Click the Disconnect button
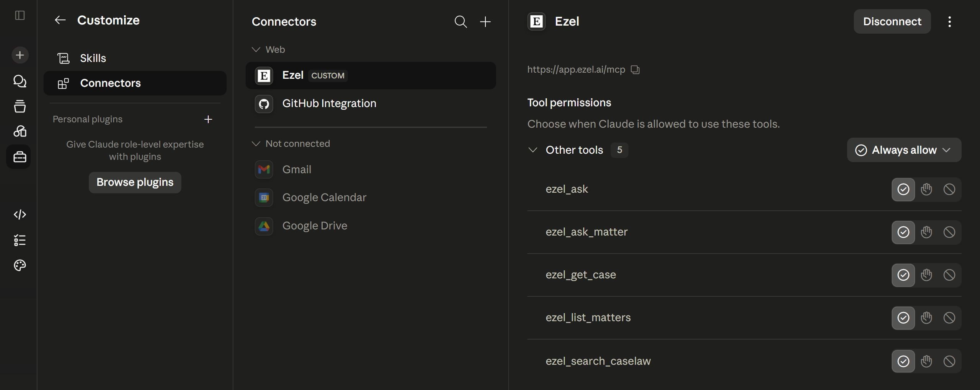Image resolution: width=980 pixels, height=390 pixels. [x=892, y=21]
